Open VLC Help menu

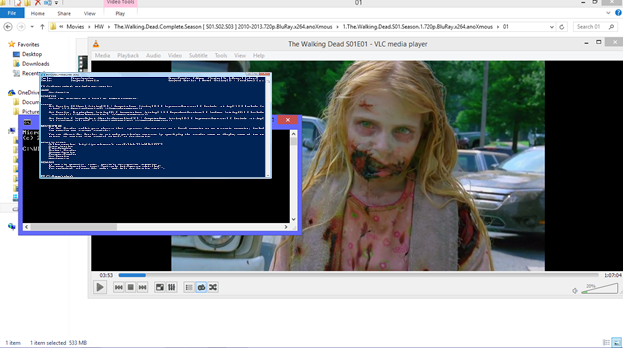[x=258, y=56]
